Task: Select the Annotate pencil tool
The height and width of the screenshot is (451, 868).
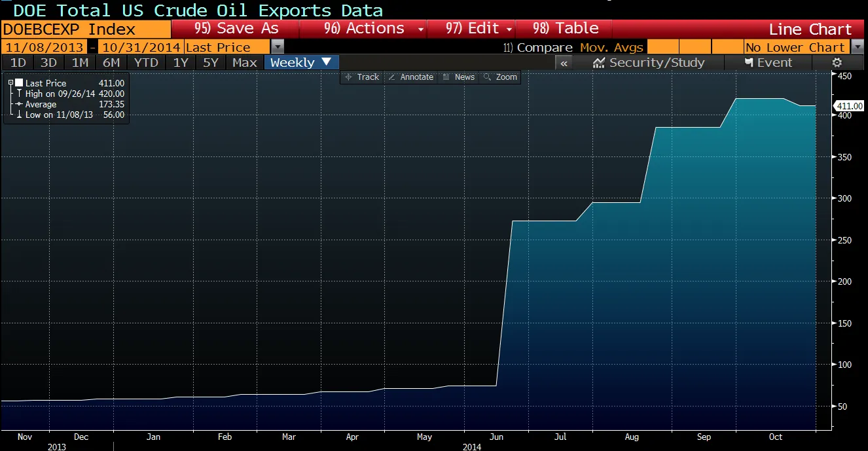Action: tap(411, 77)
